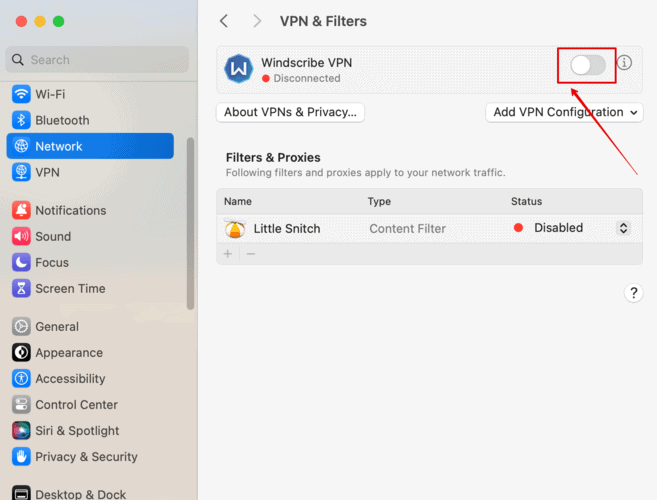The height and width of the screenshot is (500, 657).
Task: Open Control Center settings
Action: [76, 405]
